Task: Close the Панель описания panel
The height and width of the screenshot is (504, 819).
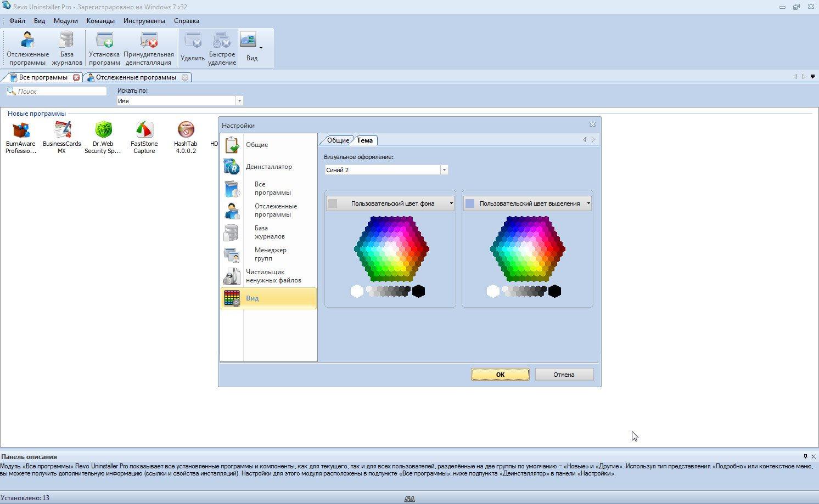Action: click(x=814, y=456)
